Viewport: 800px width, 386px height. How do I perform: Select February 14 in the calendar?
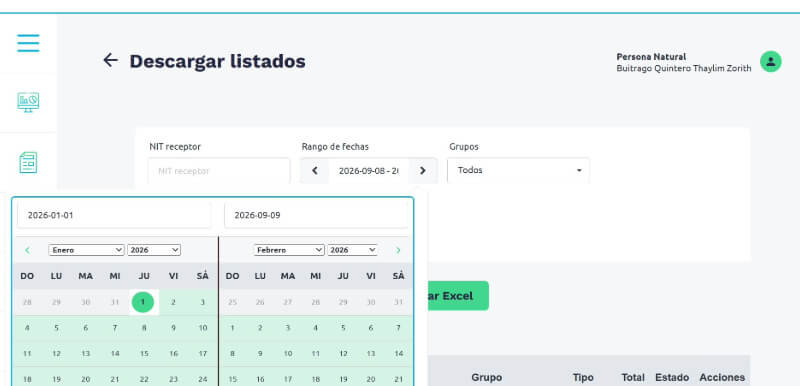[398, 353]
